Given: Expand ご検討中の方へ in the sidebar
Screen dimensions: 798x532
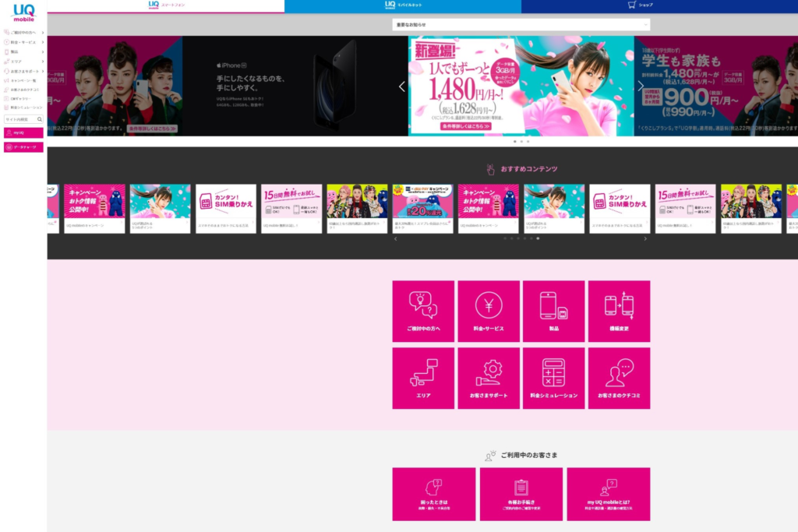Looking at the screenshot, I should pos(23,33).
